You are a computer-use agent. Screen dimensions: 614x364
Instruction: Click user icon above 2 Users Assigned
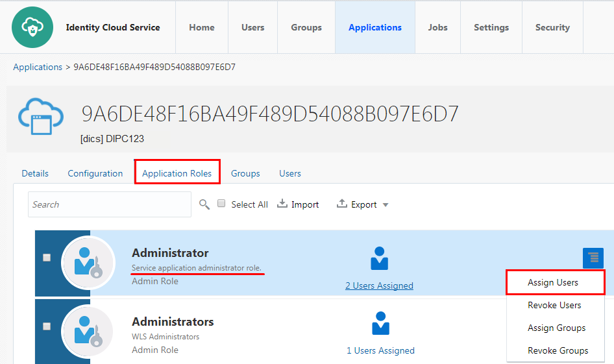(379, 258)
